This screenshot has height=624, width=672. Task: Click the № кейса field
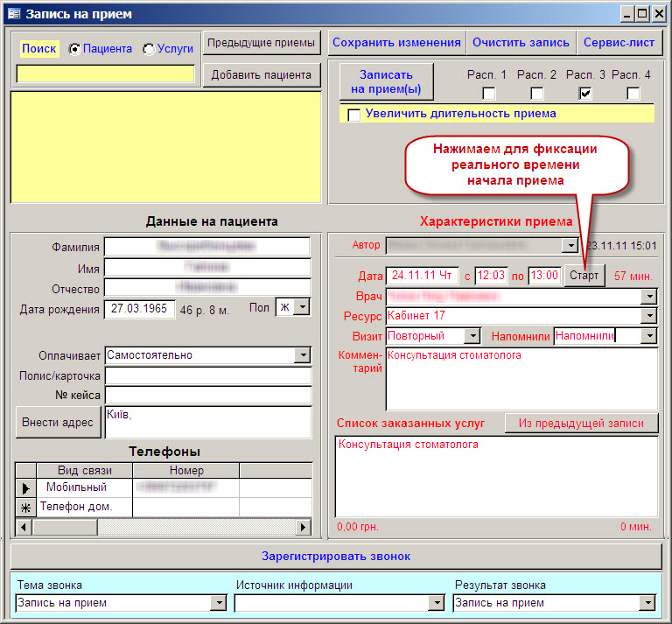point(208,396)
